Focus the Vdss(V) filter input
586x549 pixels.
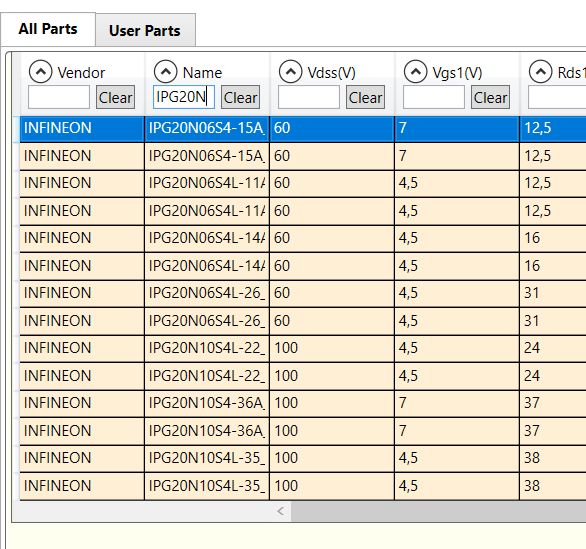coord(309,97)
